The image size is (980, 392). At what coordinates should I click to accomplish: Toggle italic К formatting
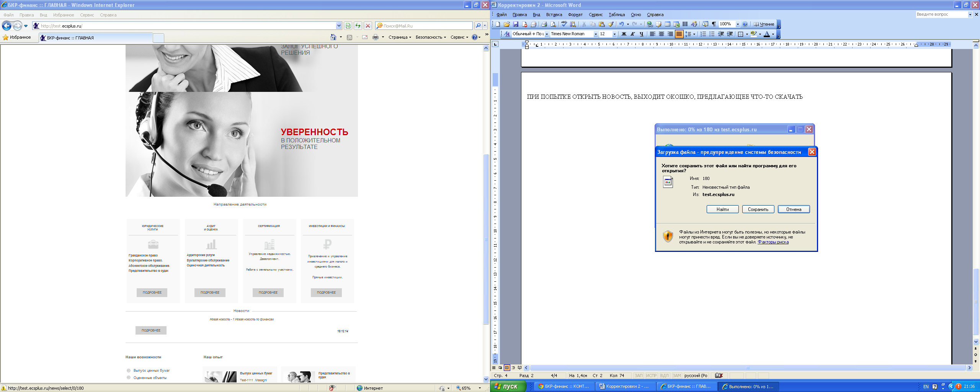[x=633, y=34]
